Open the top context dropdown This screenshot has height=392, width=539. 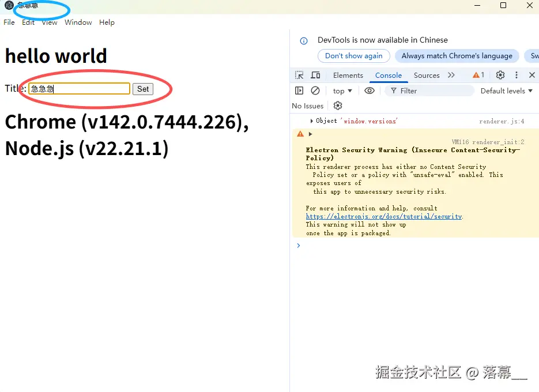tap(342, 91)
